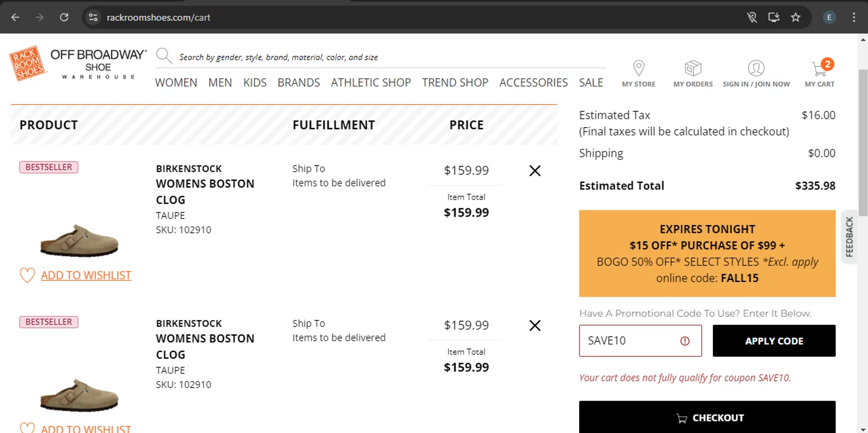Image resolution: width=868 pixels, height=433 pixels.
Task: Reload the page with the refresh icon
Action: 64,17
